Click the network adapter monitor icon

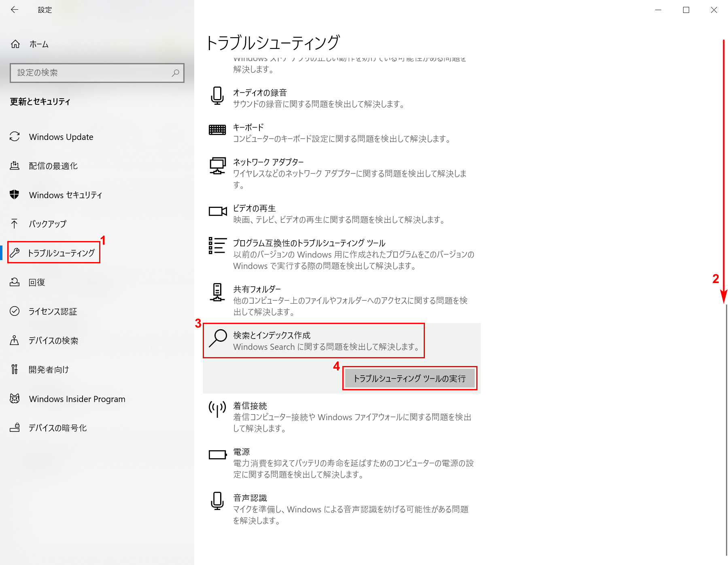tap(217, 166)
